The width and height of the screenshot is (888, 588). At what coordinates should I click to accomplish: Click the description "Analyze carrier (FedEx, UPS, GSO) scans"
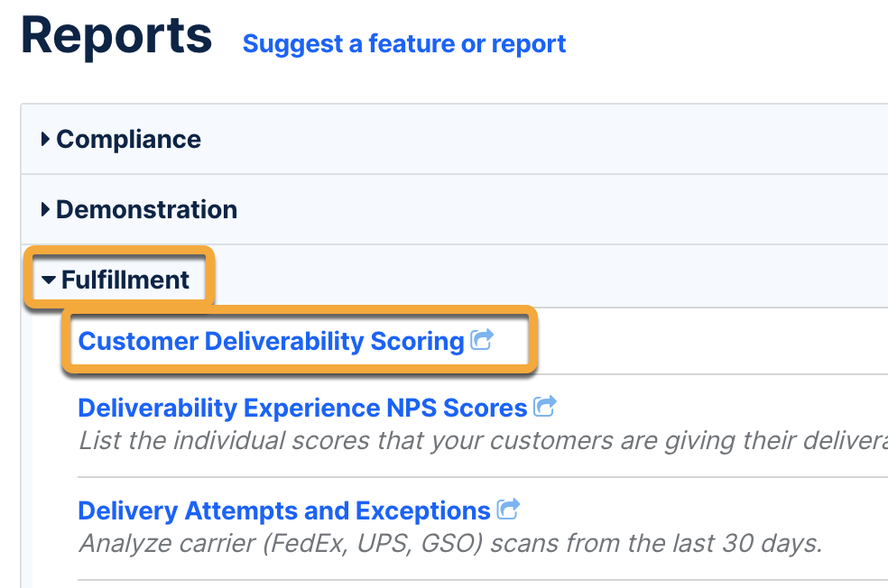click(451, 544)
